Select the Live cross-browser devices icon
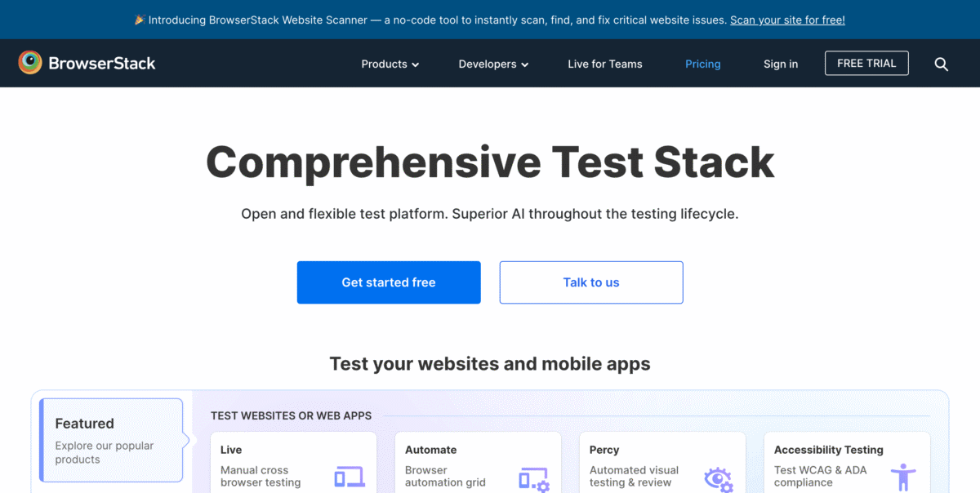Screen dimensions: 980x493 tap(349, 477)
